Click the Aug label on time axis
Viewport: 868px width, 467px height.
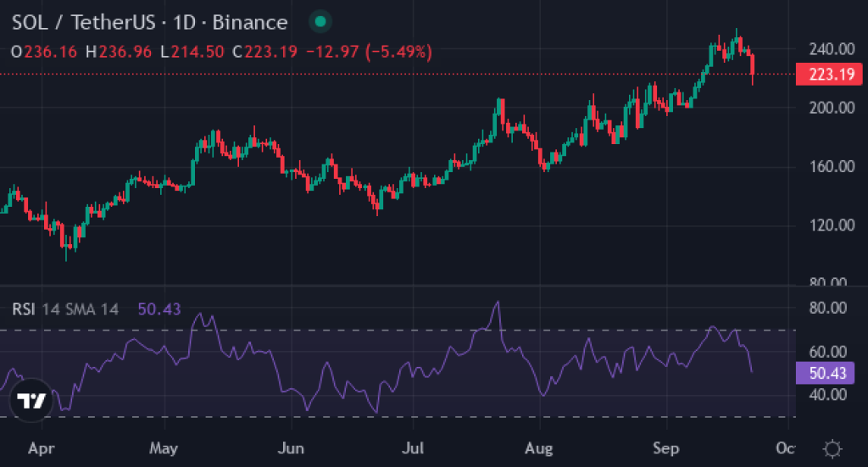(538, 448)
